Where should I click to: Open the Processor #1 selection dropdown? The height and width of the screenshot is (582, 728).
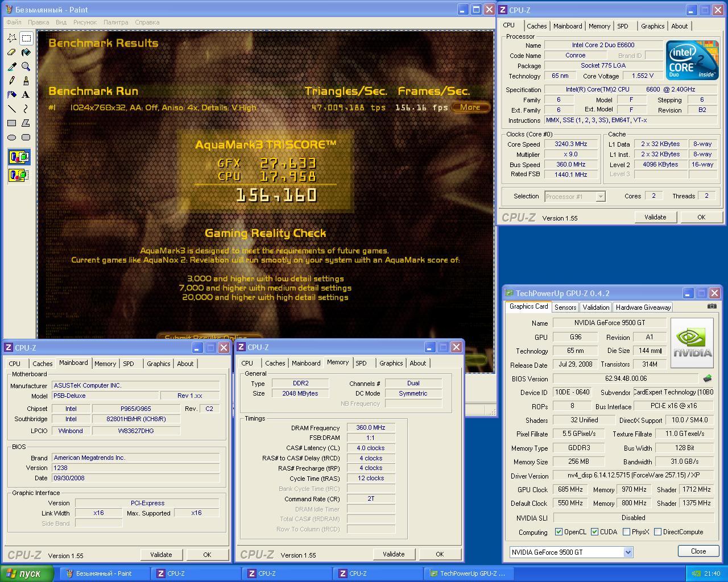[x=600, y=197]
